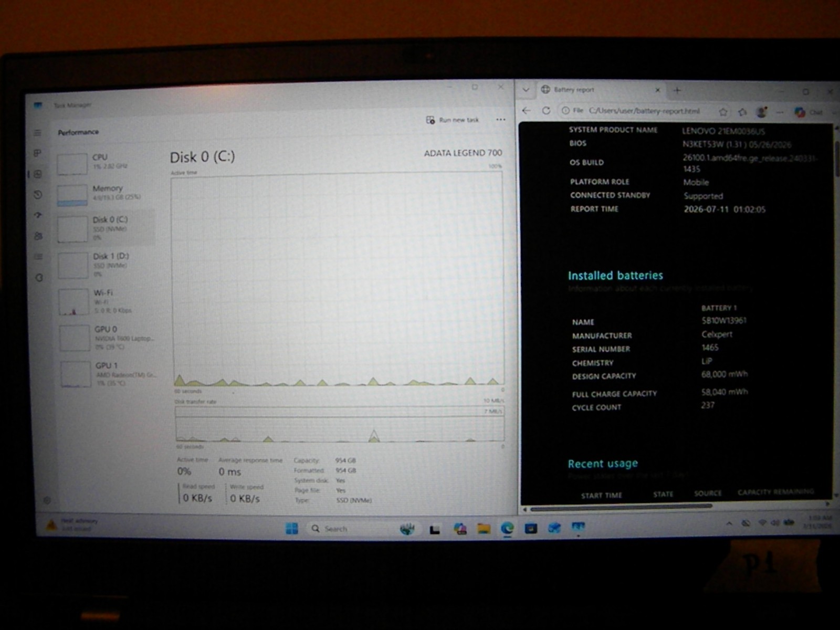Viewport: 840px width, 630px height.
Task: Select Wi-Fi in performance list
Action: pos(107,301)
